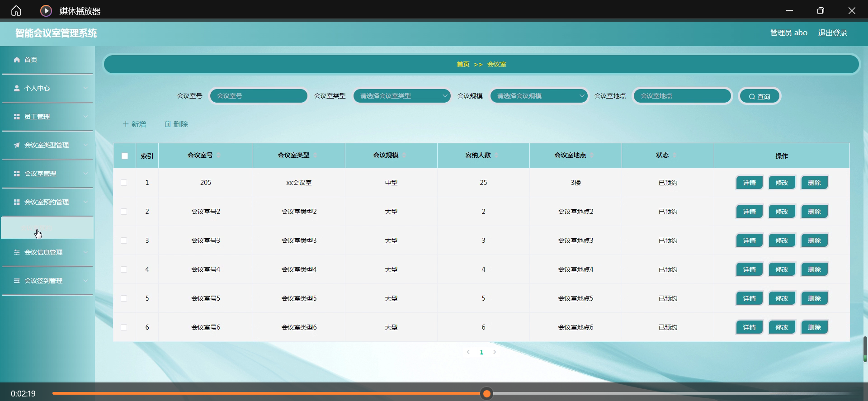Click 首页 in the breadcrumb bar

click(463, 64)
